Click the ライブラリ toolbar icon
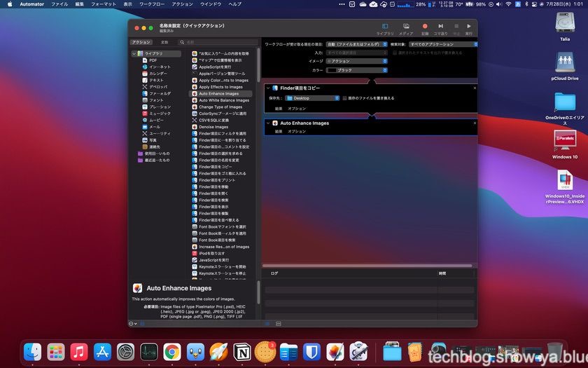This screenshot has width=588, height=368. pyautogui.click(x=385, y=27)
